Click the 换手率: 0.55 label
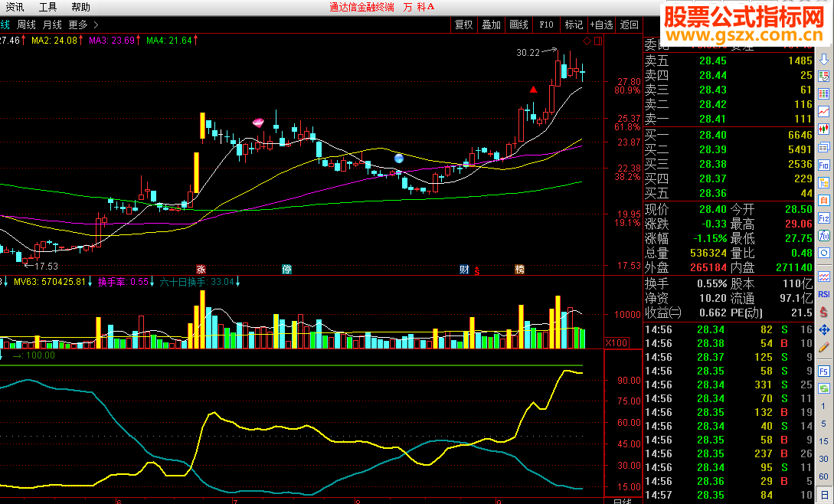Screen dimensions: 834x504 point(123,282)
